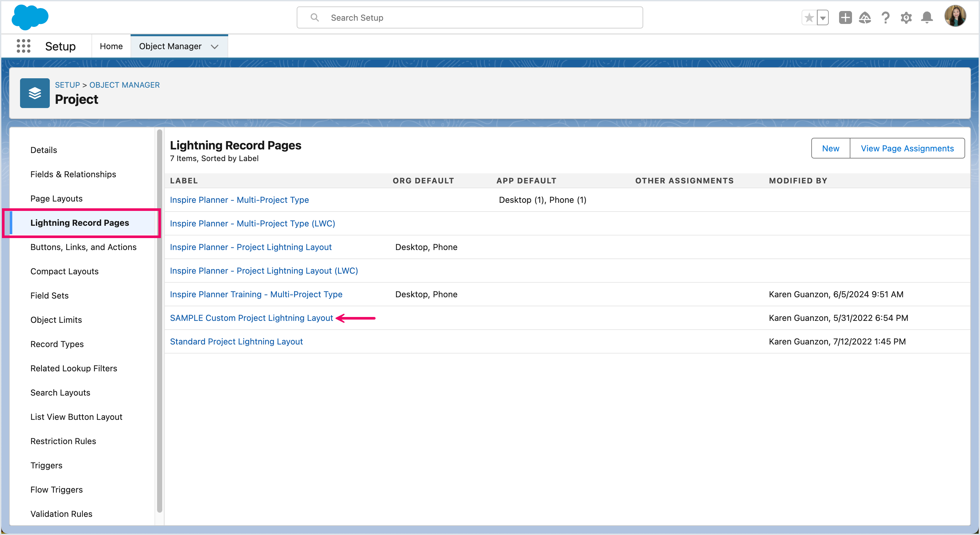Click the Salesforce cloud logo
This screenshot has width=980, height=535.
point(30,17)
